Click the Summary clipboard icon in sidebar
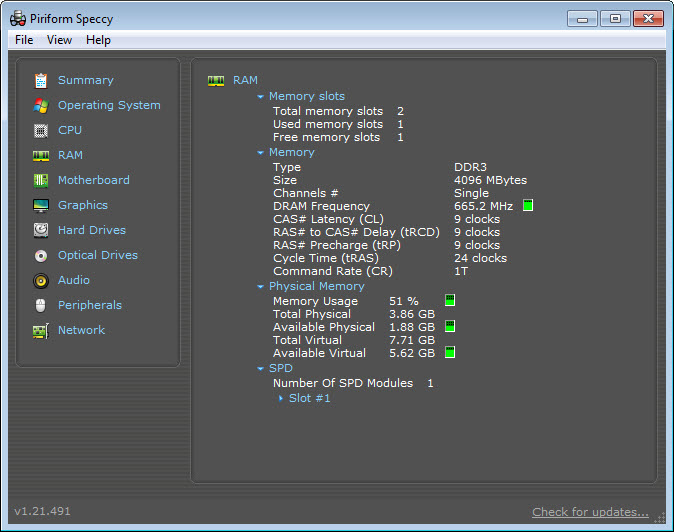This screenshot has height=532, width=674. click(41, 80)
